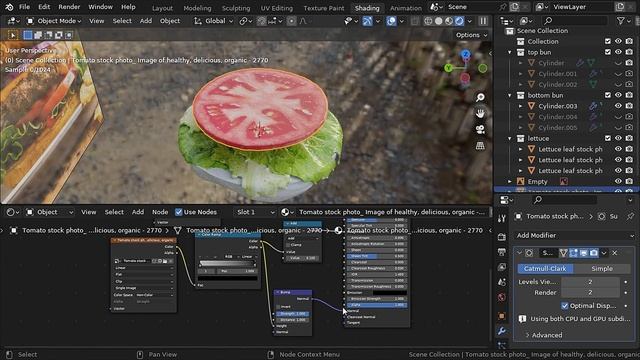This screenshot has height=360, width=640.
Task: Select Catmull-Clark subdivision type
Action: [545, 269]
